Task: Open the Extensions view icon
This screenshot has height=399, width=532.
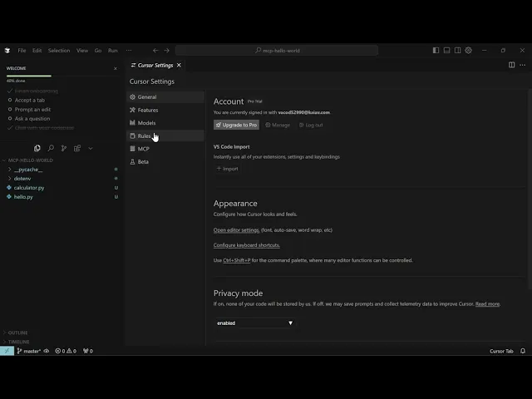Action: point(77,148)
